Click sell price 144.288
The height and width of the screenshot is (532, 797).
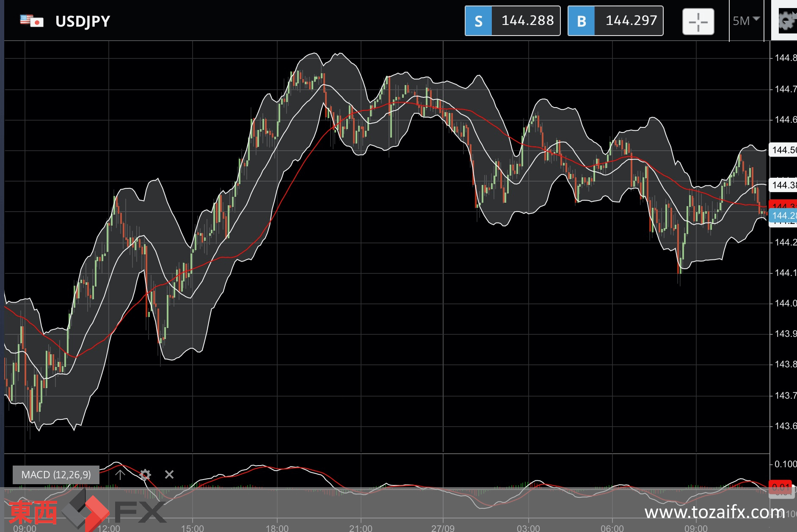point(527,20)
